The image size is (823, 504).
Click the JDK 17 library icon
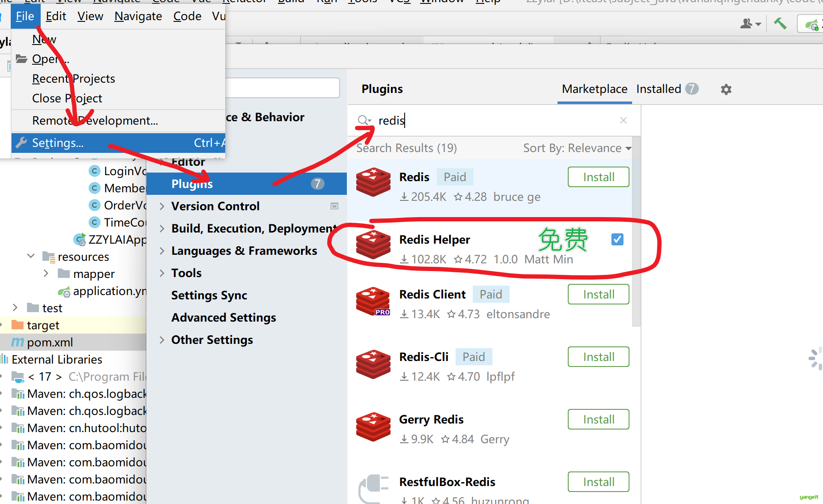tap(18, 377)
